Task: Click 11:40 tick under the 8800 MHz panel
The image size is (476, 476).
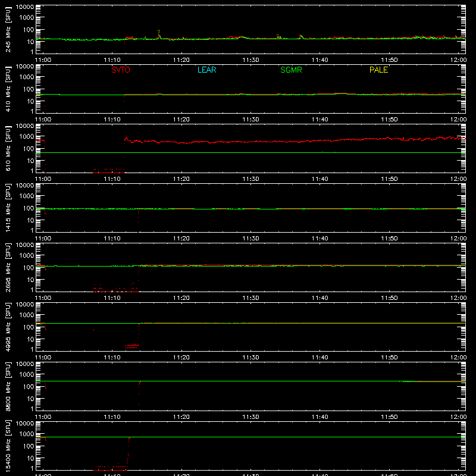Action: coord(320,417)
